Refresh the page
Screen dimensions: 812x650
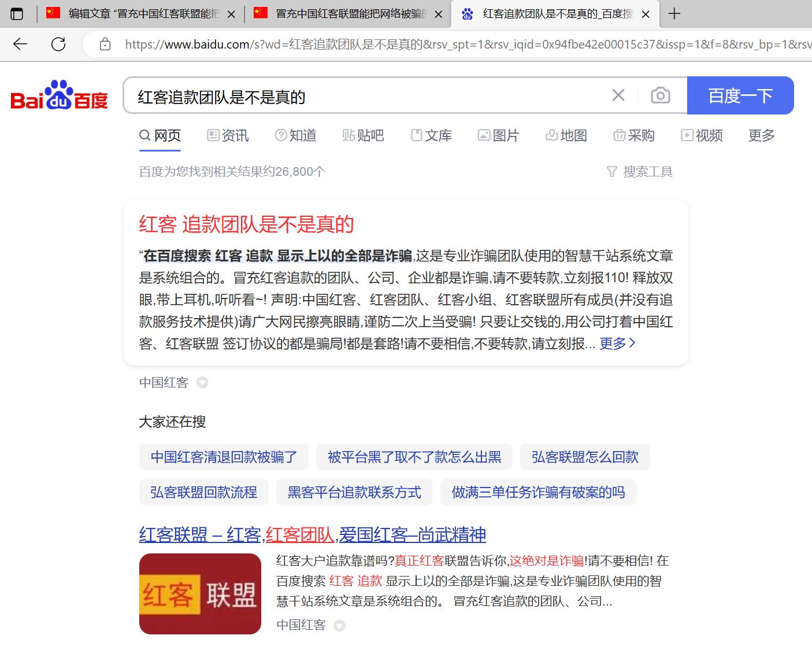point(58,44)
